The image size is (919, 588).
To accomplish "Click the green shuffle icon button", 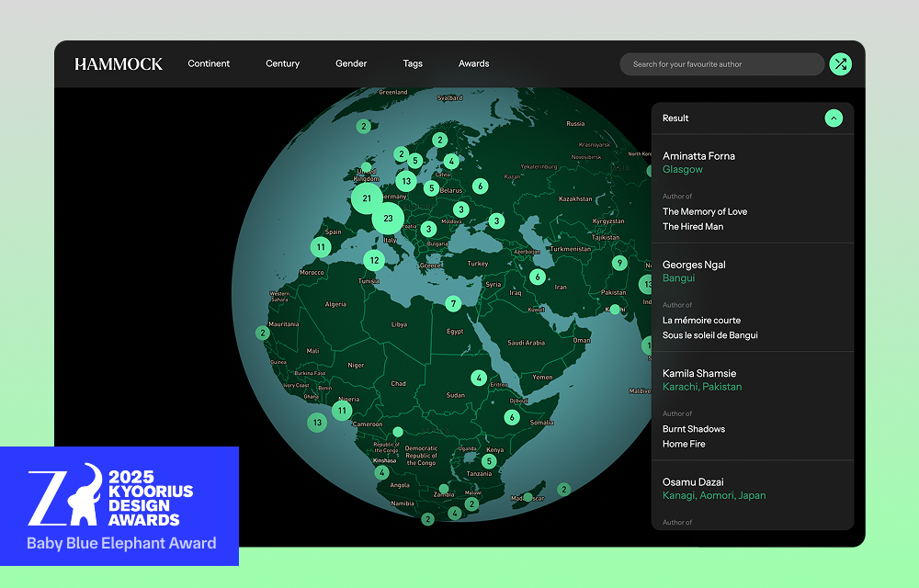I will pyautogui.click(x=840, y=64).
